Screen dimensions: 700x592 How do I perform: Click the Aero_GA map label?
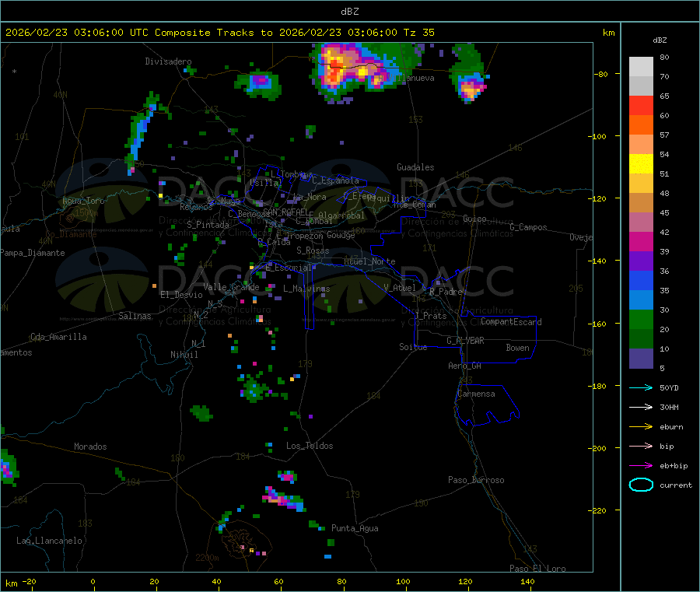point(464,366)
